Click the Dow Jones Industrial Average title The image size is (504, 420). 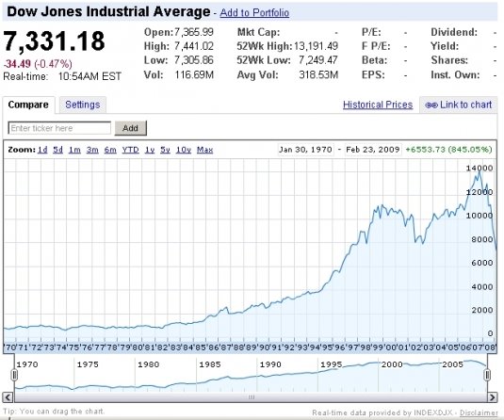tap(108, 12)
